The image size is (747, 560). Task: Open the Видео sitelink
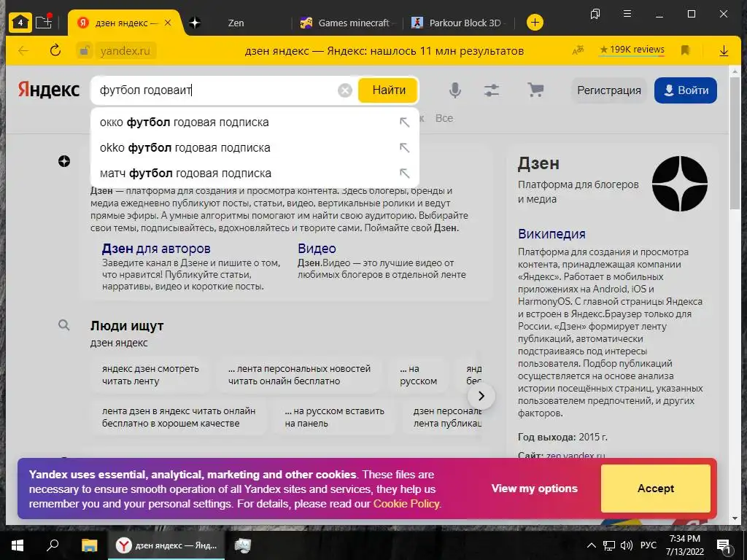coord(317,249)
